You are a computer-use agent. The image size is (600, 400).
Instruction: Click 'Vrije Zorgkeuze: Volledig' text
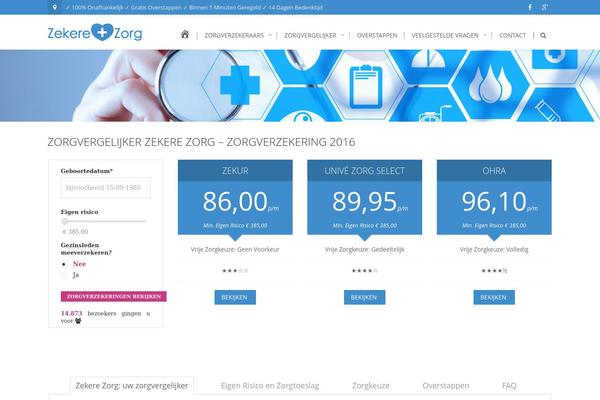[494, 250]
